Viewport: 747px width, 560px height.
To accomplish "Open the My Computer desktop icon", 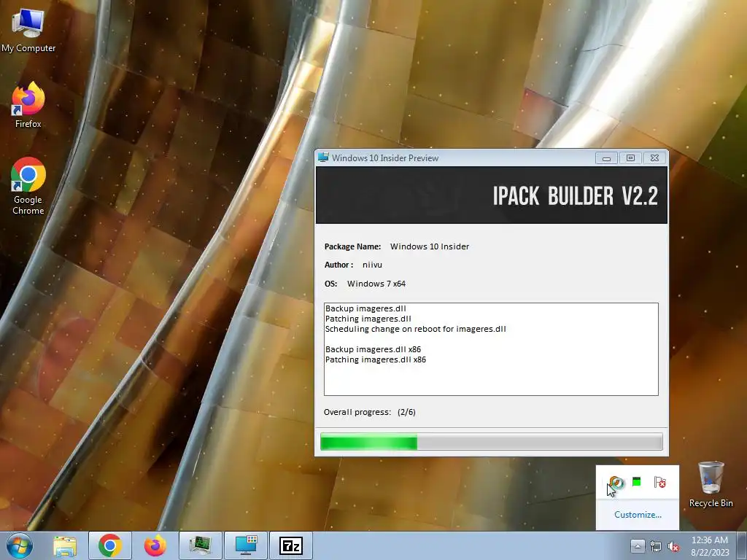I will [x=28, y=31].
